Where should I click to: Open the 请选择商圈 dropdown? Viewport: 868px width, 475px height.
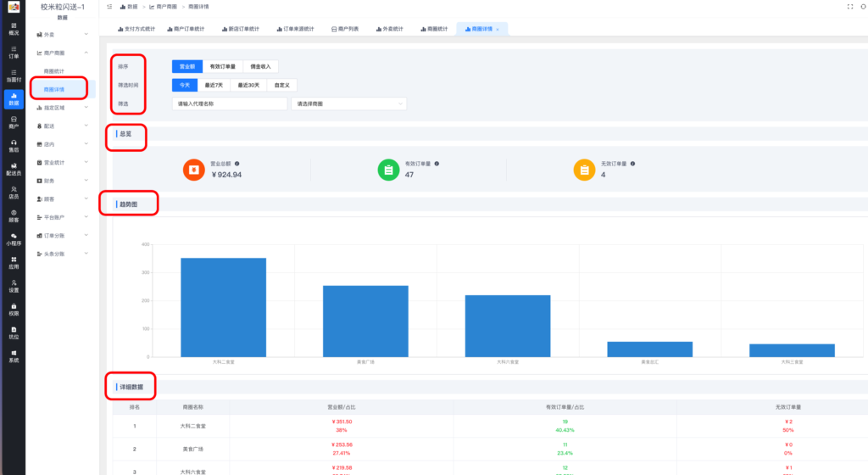pos(348,104)
